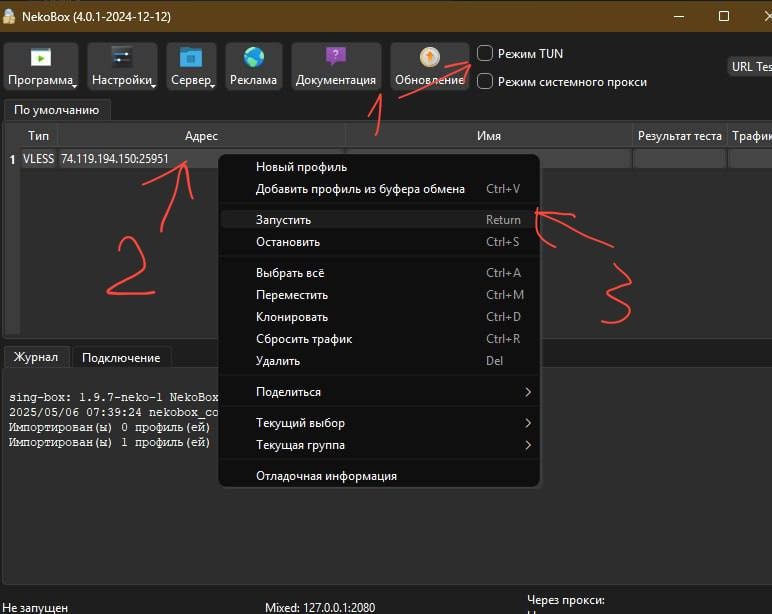
Task: Switch to the Подключение tab
Action: point(121,357)
